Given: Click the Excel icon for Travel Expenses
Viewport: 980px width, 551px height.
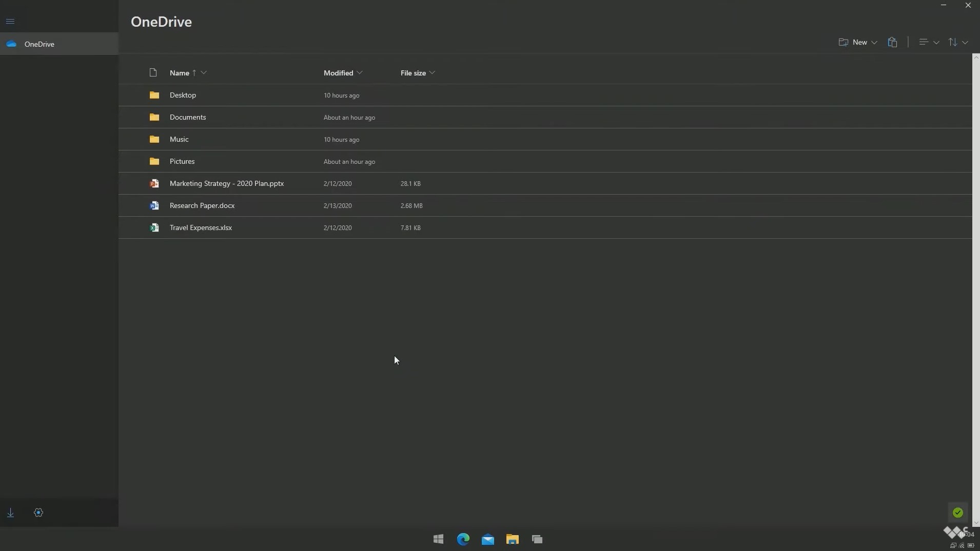Looking at the screenshot, I should click(x=154, y=227).
